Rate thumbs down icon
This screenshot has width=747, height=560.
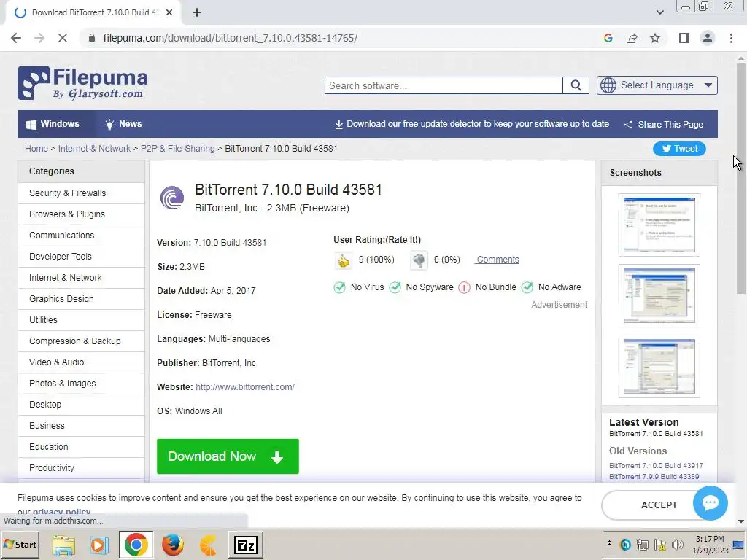tap(419, 260)
